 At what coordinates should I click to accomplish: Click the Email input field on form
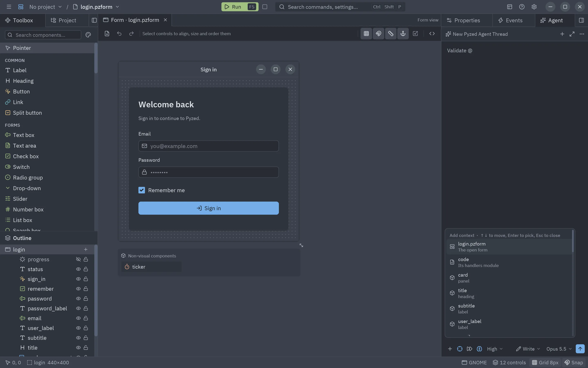coord(208,146)
